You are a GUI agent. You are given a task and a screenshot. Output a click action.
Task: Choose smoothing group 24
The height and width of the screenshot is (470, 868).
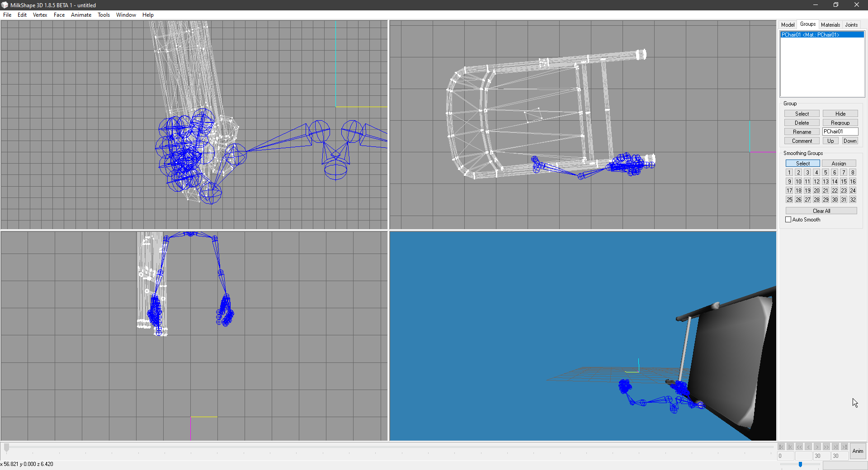point(853,191)
